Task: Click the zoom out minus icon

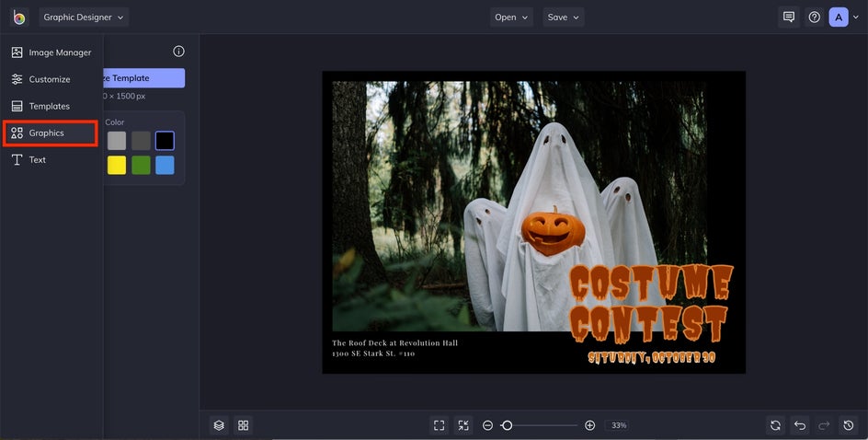Action: pyautogui.click(x=487, y=425)
